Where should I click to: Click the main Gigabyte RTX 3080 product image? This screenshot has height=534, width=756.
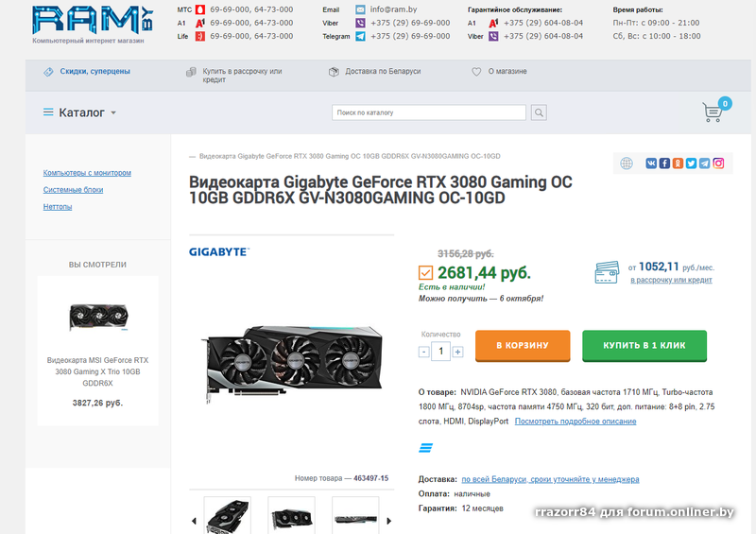click(292, 363)
